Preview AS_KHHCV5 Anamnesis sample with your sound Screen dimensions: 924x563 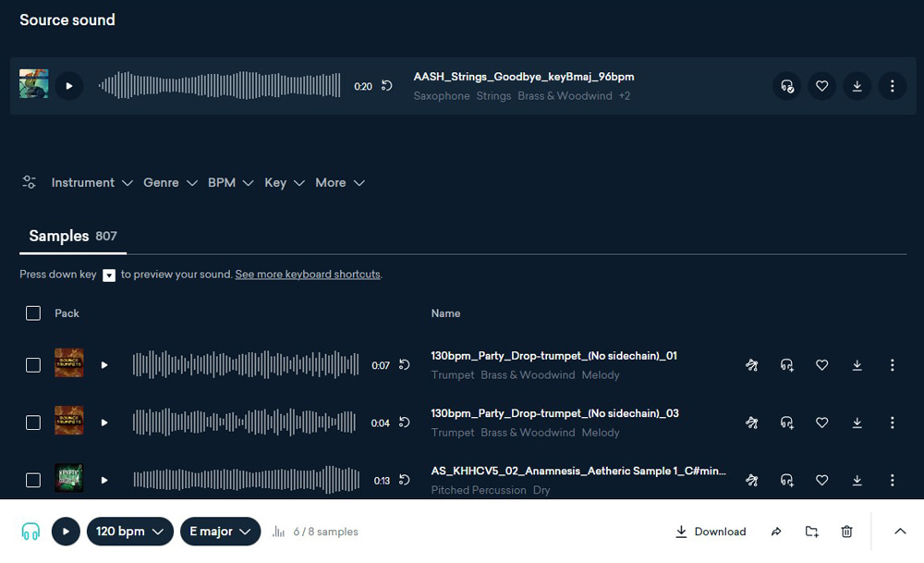[786, 480]
